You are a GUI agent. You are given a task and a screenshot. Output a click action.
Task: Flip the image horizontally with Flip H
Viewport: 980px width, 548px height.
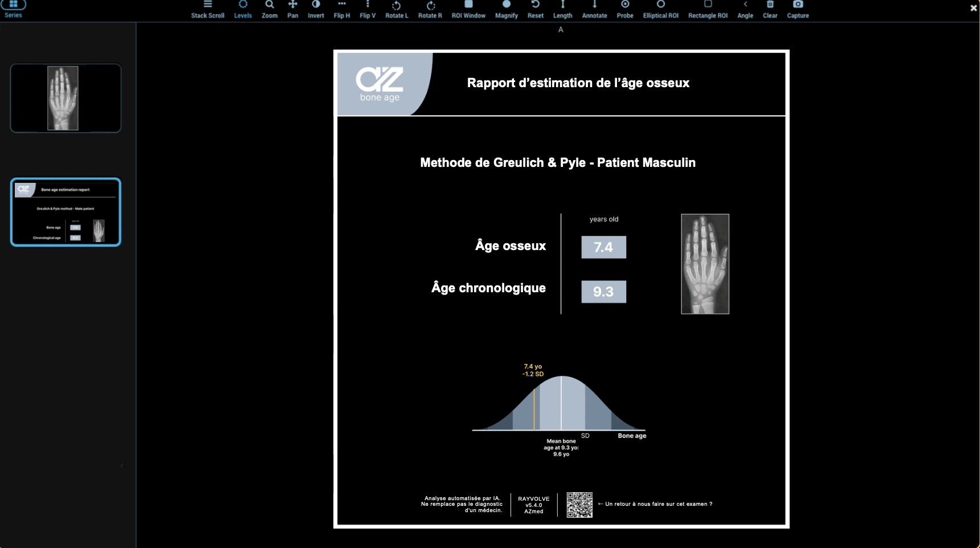342,10
